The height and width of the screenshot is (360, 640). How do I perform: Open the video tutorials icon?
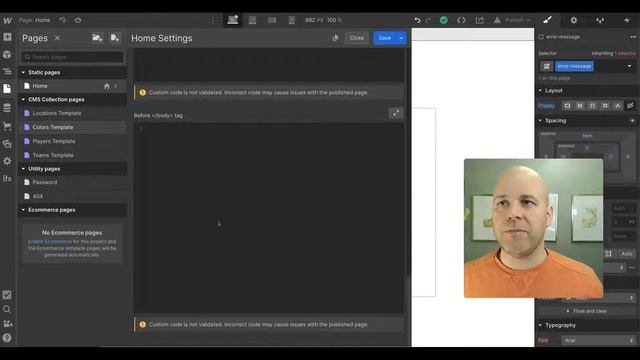[7, 324]
